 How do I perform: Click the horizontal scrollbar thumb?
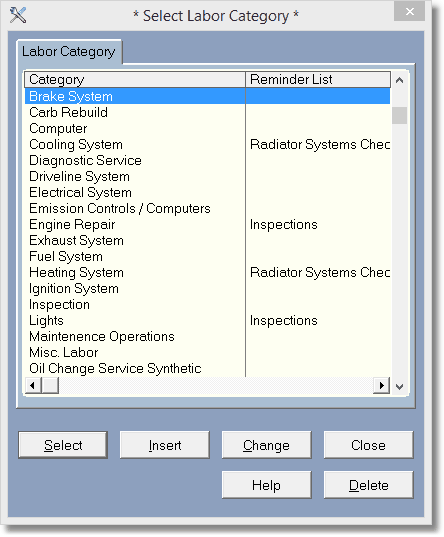[50, 386]
